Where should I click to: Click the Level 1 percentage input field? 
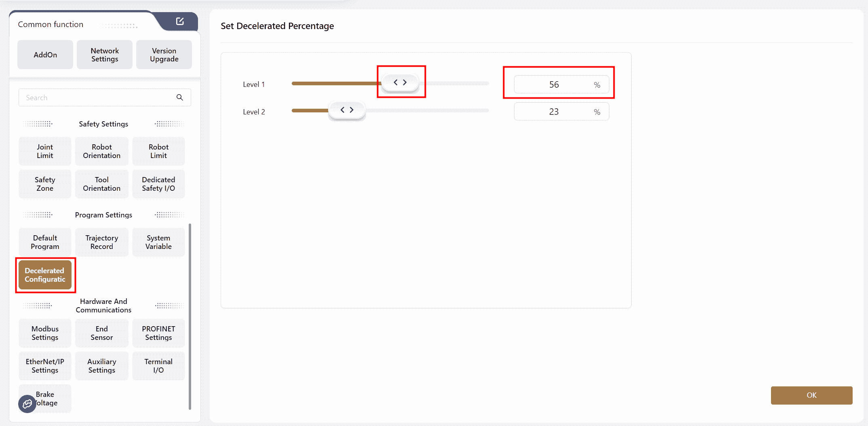coord(554,84)
